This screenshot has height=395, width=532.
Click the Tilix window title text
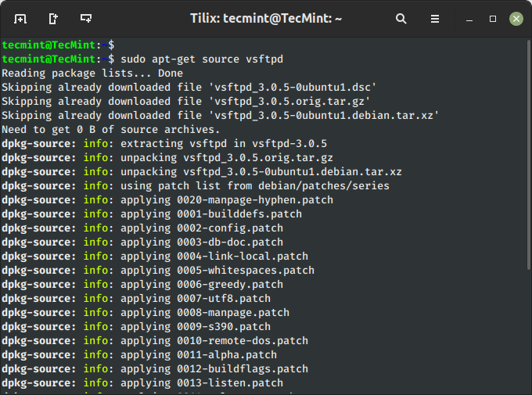click(266, 18)
